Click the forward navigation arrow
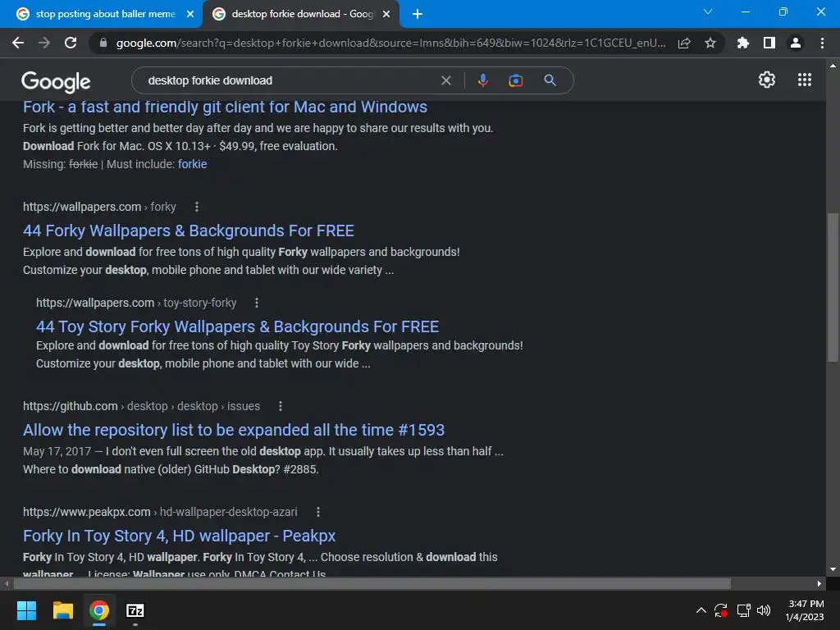Viewport: 840px width, 630px height. (44, 43)
